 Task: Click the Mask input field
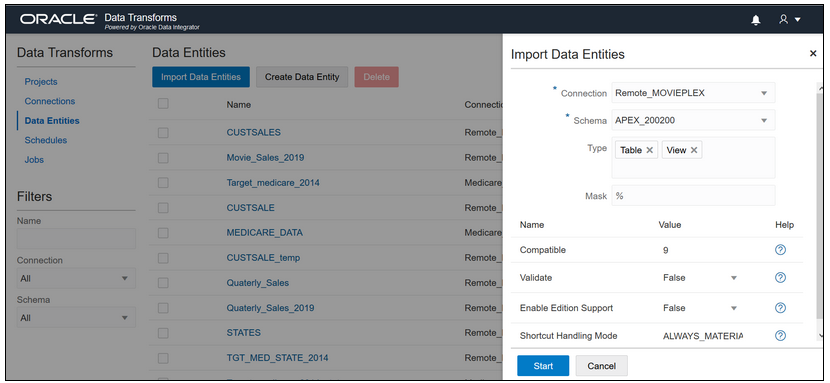693,196
